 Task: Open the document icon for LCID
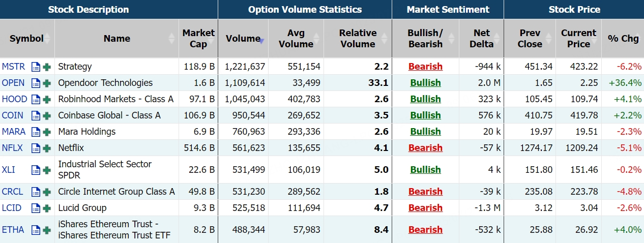pyautogui.click(x=36, y=208)
